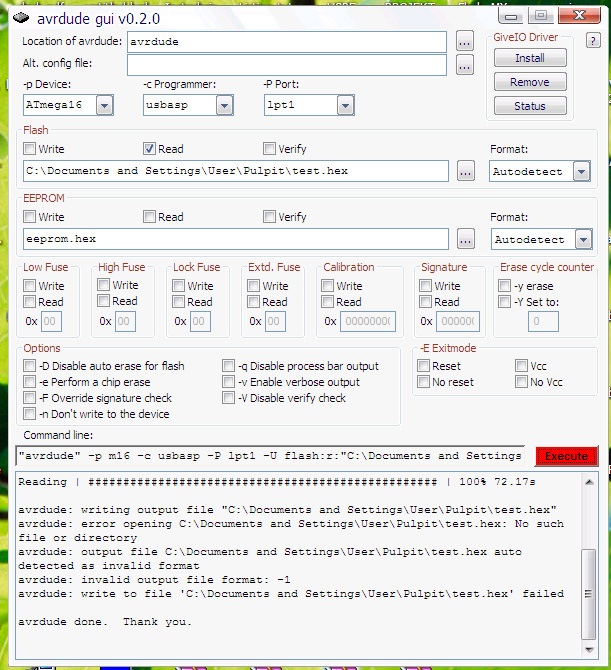The height and width of the screenshot is (670, 611).
Task: Check Calibration Read
Action: pyautogui.click(x=327, y=302)
